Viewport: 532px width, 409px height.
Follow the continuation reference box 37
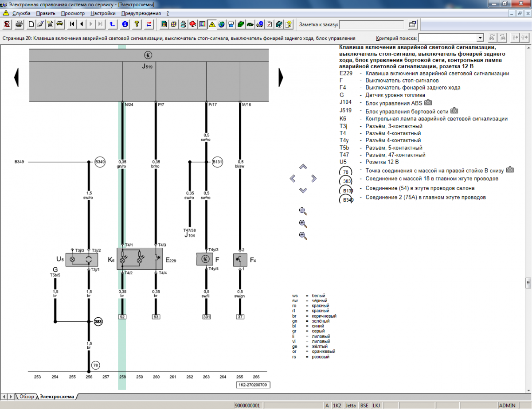pos(240,317)
